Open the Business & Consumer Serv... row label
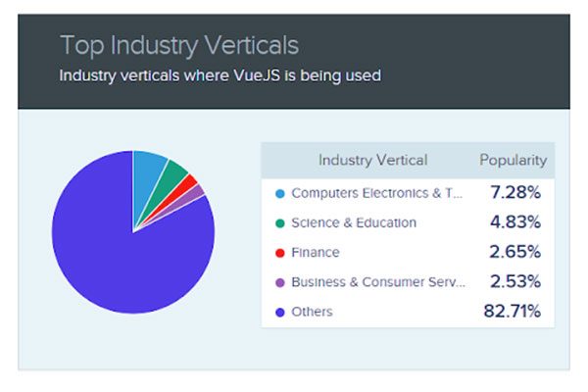588x392 pixels. (378, 282)
